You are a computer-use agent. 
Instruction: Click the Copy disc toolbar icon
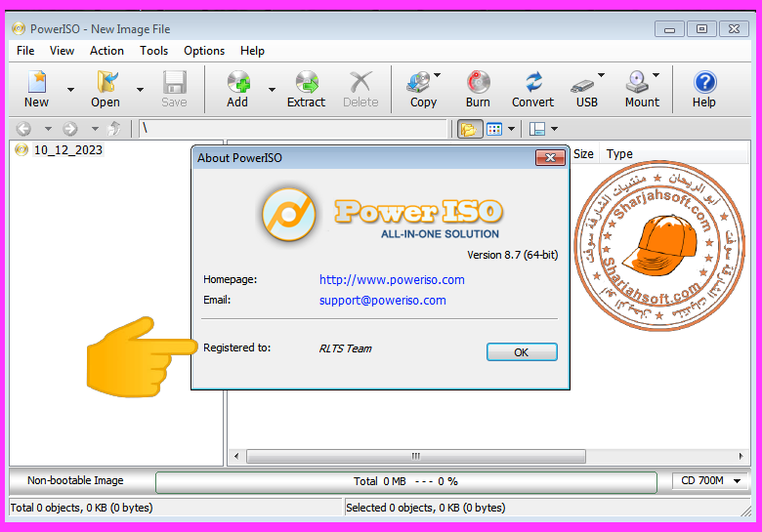click(x=418, y=82)
